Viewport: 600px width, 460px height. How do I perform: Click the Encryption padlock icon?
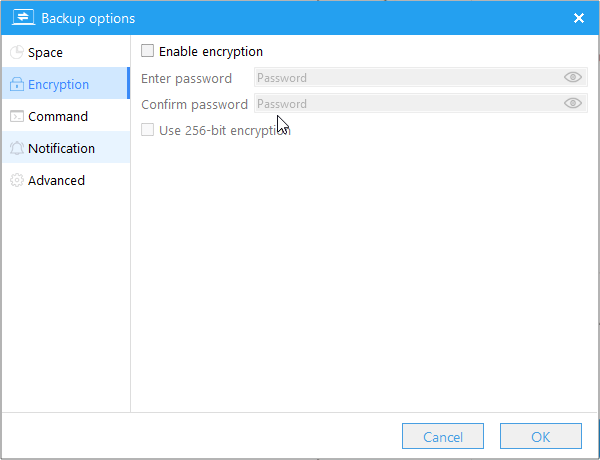click(17, 85)
